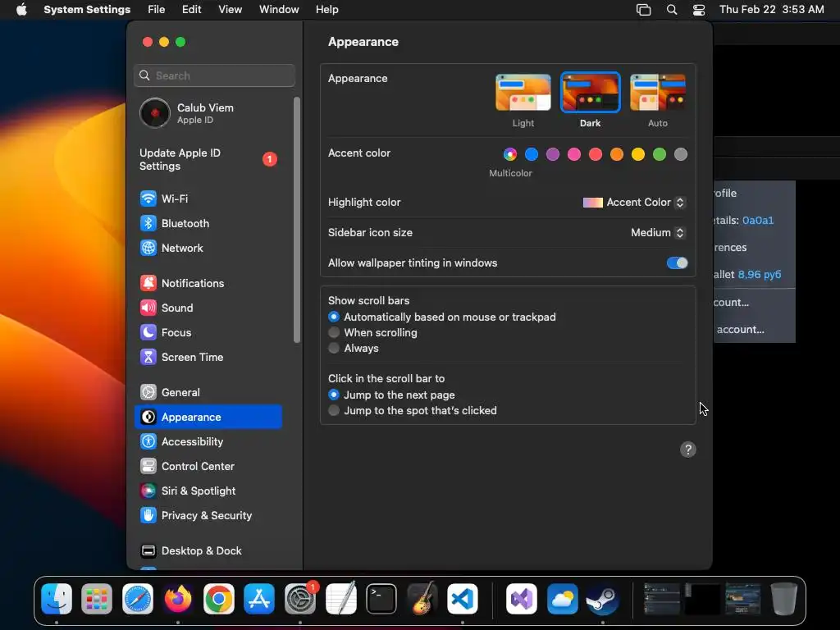Open Control Center in menu bar

699,10
